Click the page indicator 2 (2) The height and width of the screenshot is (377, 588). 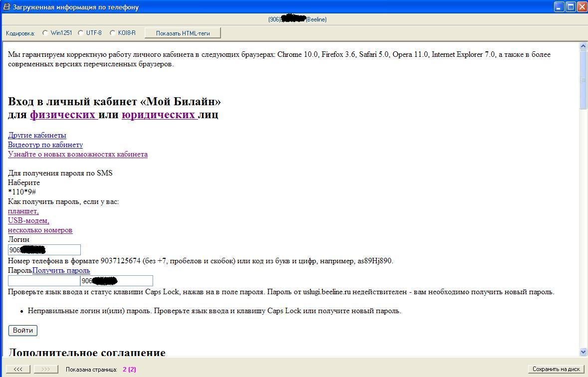[129, 370]
